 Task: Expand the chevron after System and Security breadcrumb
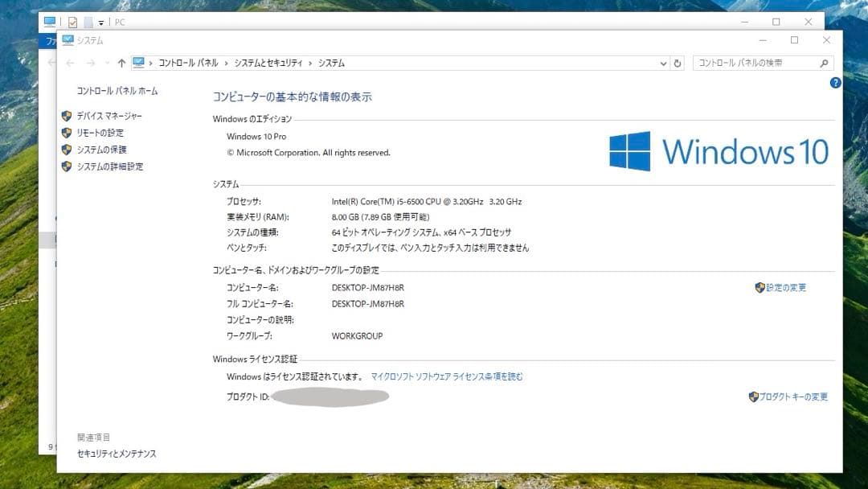tap(310, 63)
